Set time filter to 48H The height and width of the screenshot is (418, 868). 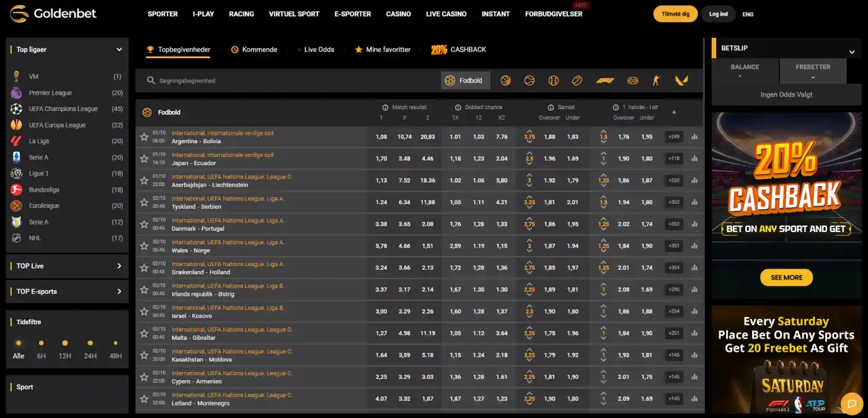tap(115, 349)
